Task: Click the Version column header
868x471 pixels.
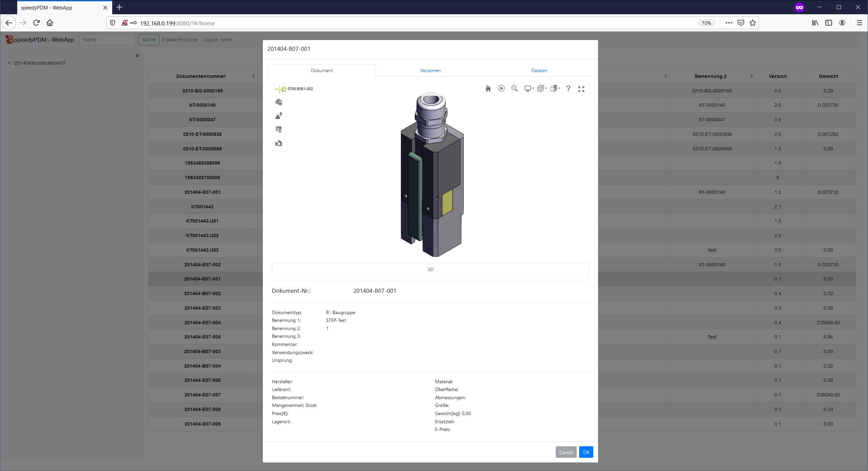Action: point(778,76)
